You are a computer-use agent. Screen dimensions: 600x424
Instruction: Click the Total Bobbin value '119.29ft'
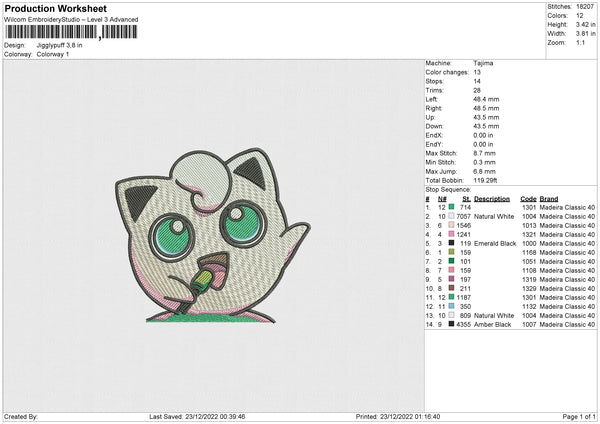(485, 180)
